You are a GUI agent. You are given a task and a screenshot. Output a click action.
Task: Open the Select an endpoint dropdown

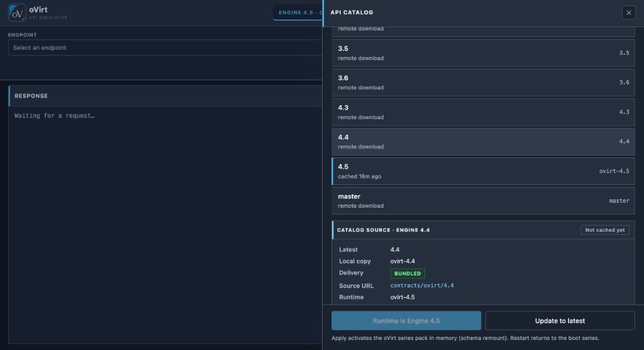coord(165,48)
